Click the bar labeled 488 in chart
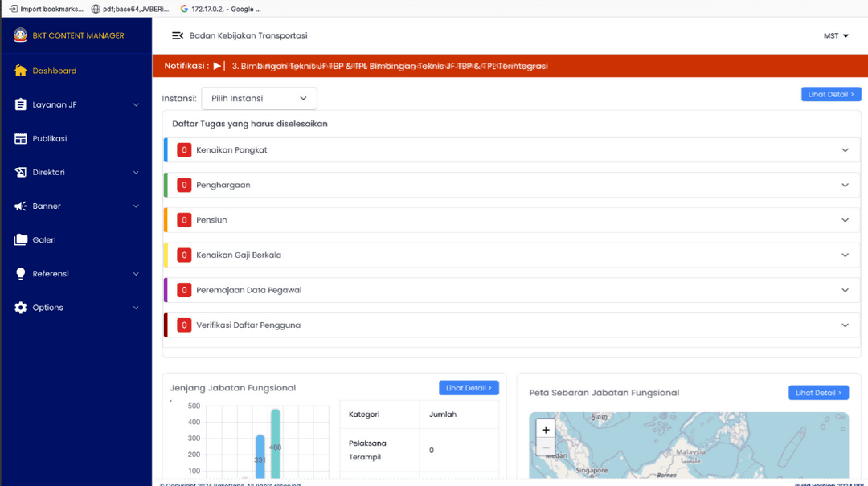The image size is (868, 486). [275, 443]
